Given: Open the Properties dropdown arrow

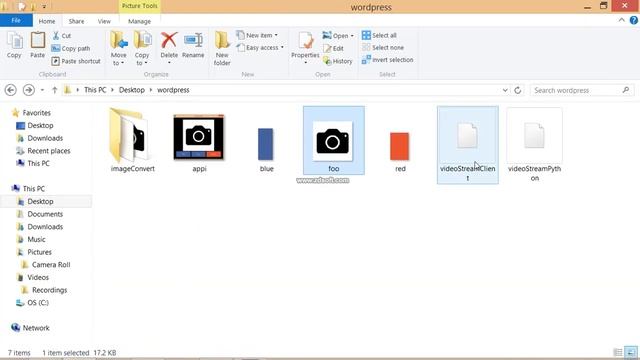Looking at the screenshot, I should (x=305, y=62).
